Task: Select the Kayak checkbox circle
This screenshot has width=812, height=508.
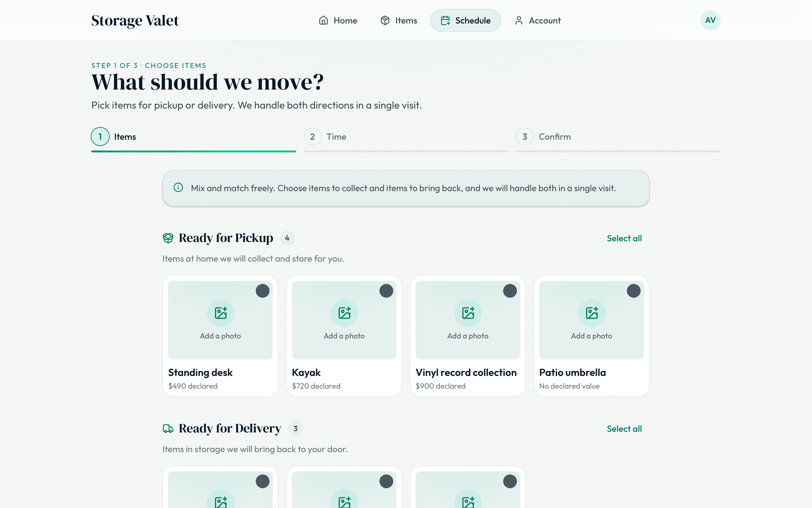Action: pyautogui.click(x=386, y=291)
